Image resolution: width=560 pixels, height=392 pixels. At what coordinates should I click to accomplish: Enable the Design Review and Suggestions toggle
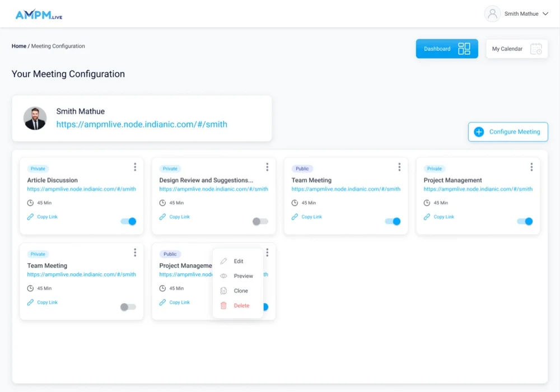pos(260,221)
